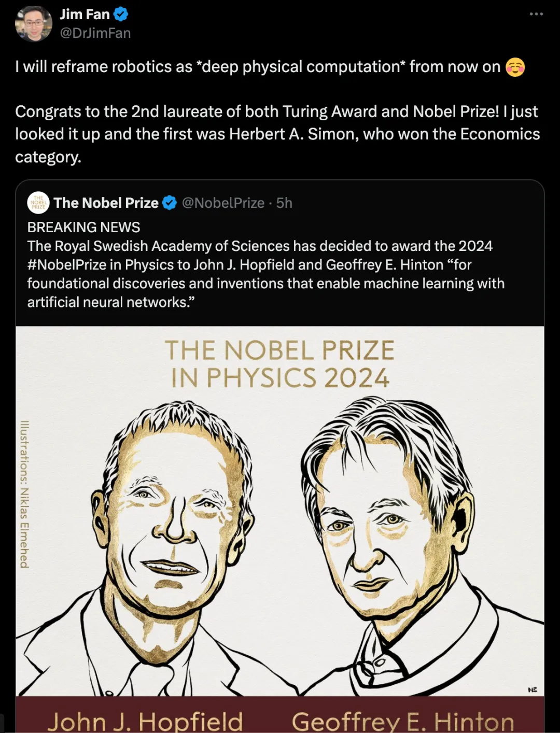Click the quoted tweet BREAKING NEWS text
Screen dimensions: 560x733
[83, 228]
